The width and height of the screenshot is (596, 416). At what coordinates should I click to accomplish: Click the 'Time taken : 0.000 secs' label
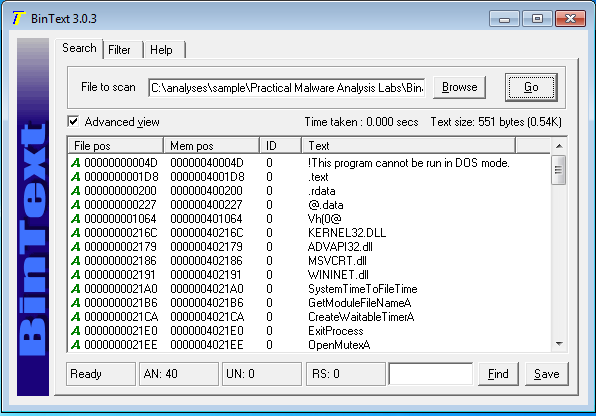click(x=361, y=122)
